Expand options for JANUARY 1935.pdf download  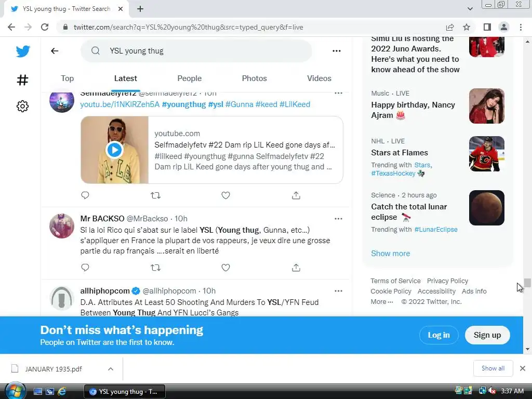click(x=111, y=369)
